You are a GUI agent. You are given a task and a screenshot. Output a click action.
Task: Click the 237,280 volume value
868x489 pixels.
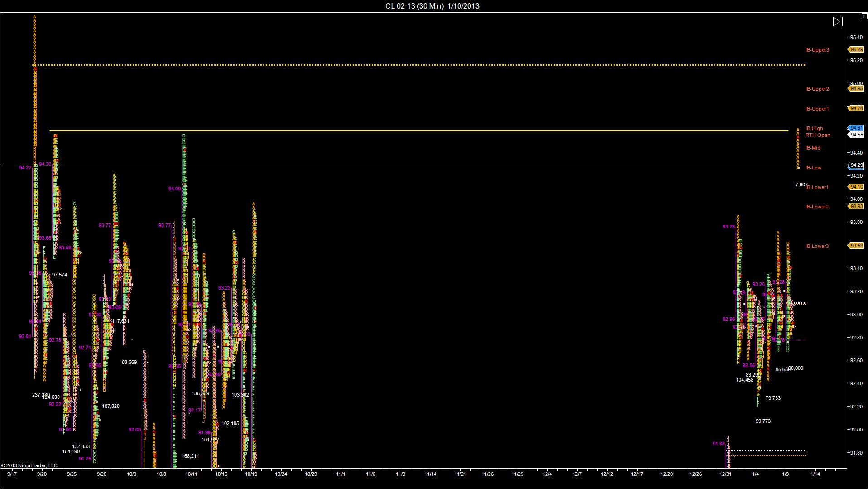[x=41, y=395]
